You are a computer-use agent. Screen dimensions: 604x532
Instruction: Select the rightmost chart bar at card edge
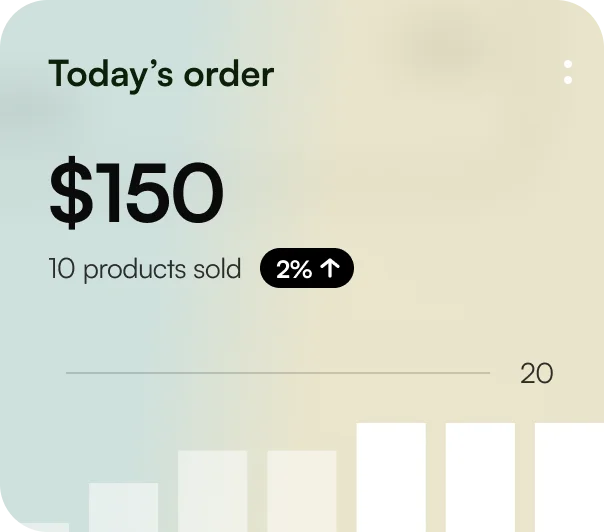(569, 477)
